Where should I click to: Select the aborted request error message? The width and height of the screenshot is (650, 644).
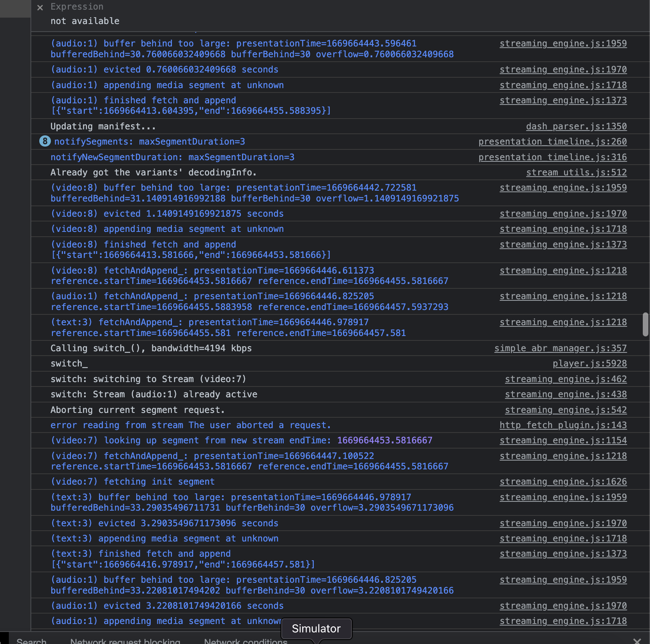pos(190,425)
